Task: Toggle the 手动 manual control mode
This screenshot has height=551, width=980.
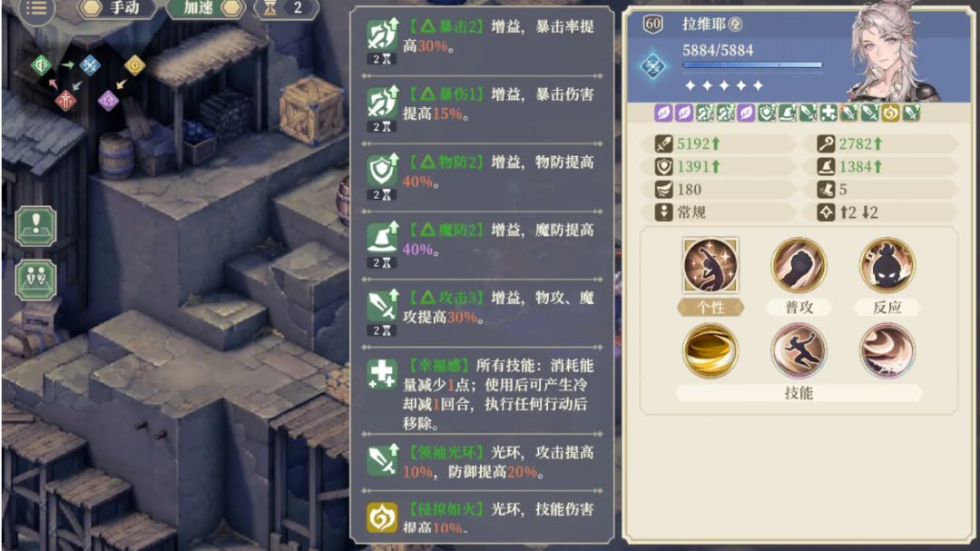Action: pyautogui.click(x=116, y=8)
